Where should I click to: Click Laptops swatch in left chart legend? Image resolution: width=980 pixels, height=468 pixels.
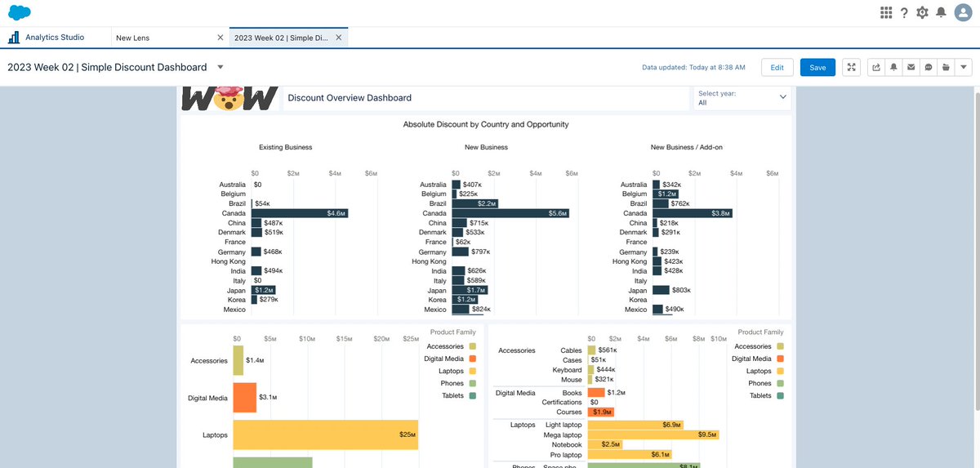click(472, 371)
